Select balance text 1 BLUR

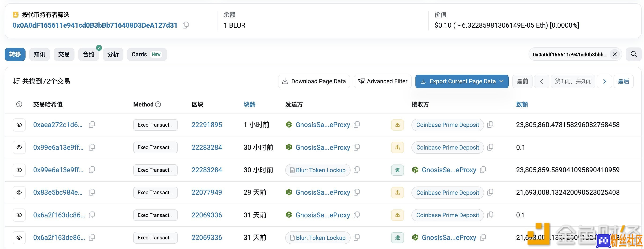[x=234, y=25]
